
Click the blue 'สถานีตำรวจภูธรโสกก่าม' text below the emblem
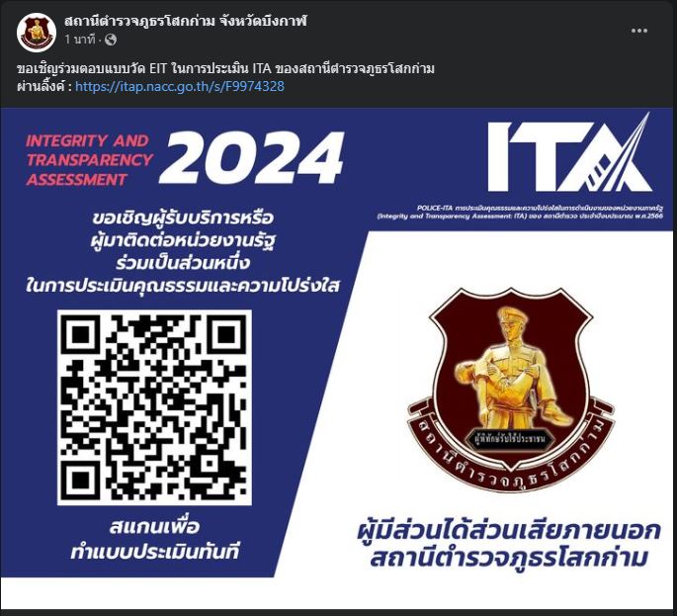509,558
